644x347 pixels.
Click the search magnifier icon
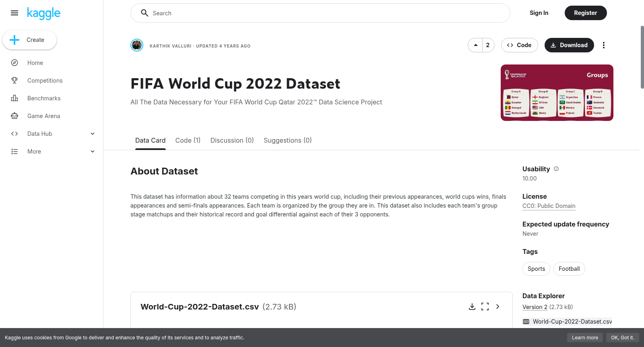pos(144,13)
